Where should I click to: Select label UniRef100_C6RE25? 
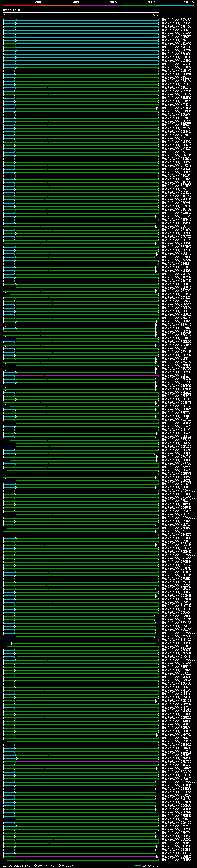click(177, 717)
